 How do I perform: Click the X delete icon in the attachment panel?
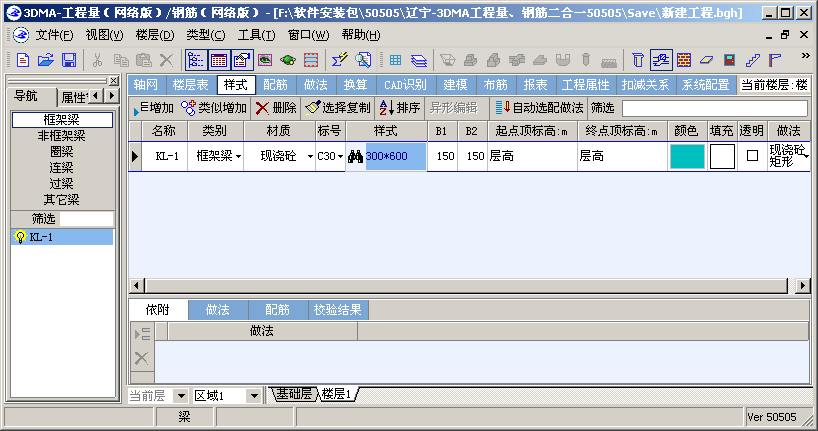[141, 358]
